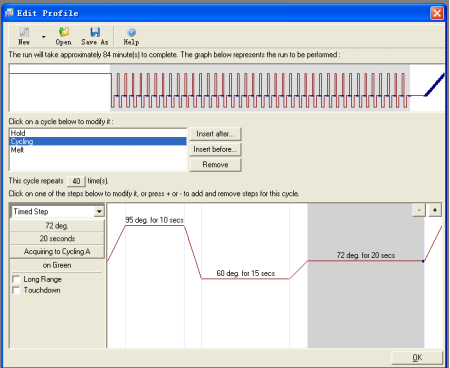Close the Edit Profile window
450x368 pixels.
(437, 13)
